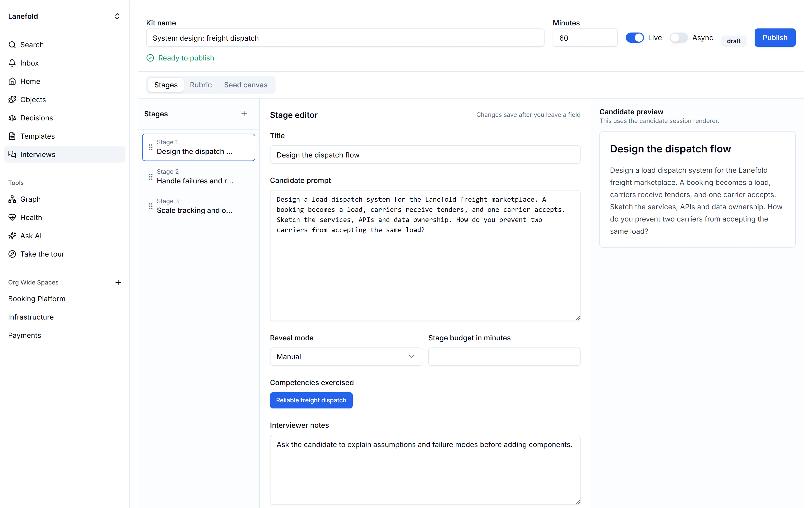
Task: Click the drag handle of Stage 3
Action: click(151, 206)
